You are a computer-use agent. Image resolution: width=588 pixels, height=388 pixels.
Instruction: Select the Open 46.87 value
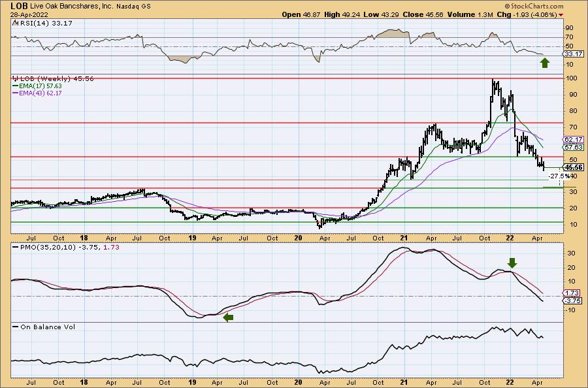coord(301,14)
